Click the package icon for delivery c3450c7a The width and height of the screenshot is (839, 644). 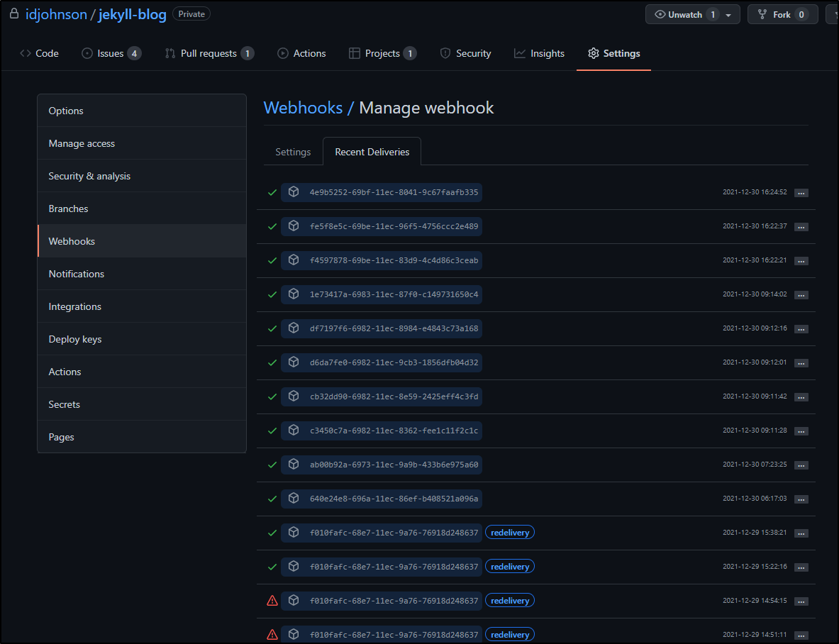[294, 430]
